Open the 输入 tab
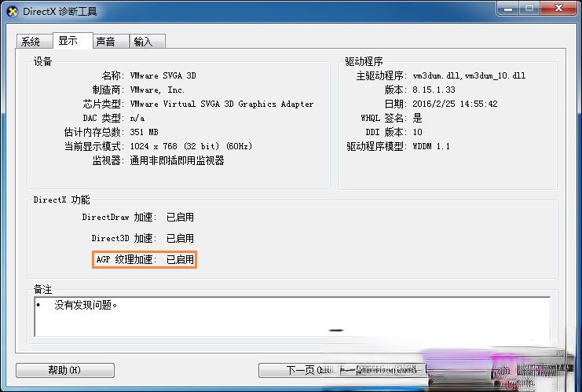 (x=148, y=41)
